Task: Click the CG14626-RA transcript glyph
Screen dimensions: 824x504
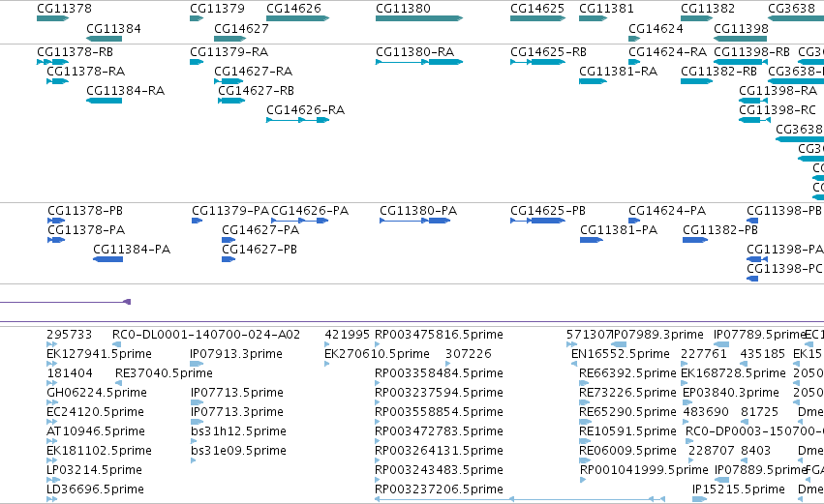Action: 298,120
